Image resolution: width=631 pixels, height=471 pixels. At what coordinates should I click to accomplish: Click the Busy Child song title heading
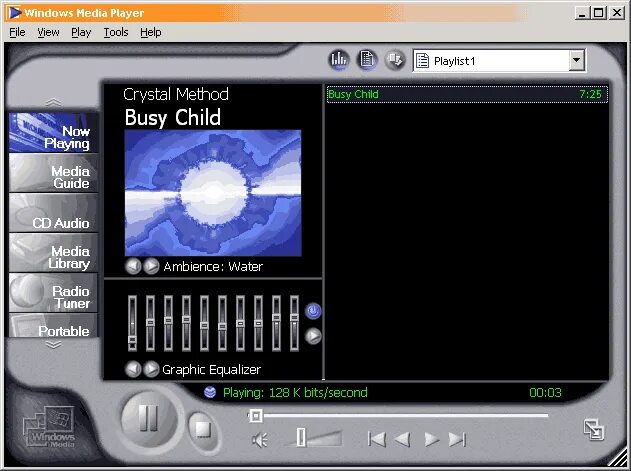click(173, 118)
